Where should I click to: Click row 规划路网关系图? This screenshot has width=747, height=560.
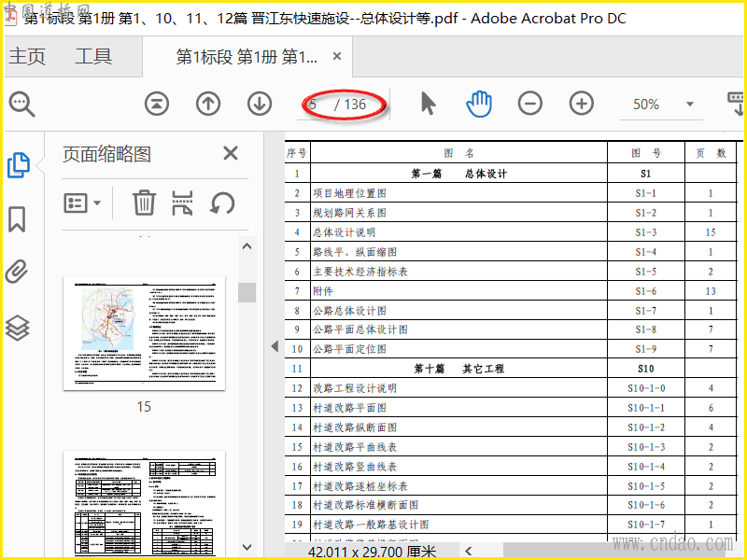(x=511, y=213)
